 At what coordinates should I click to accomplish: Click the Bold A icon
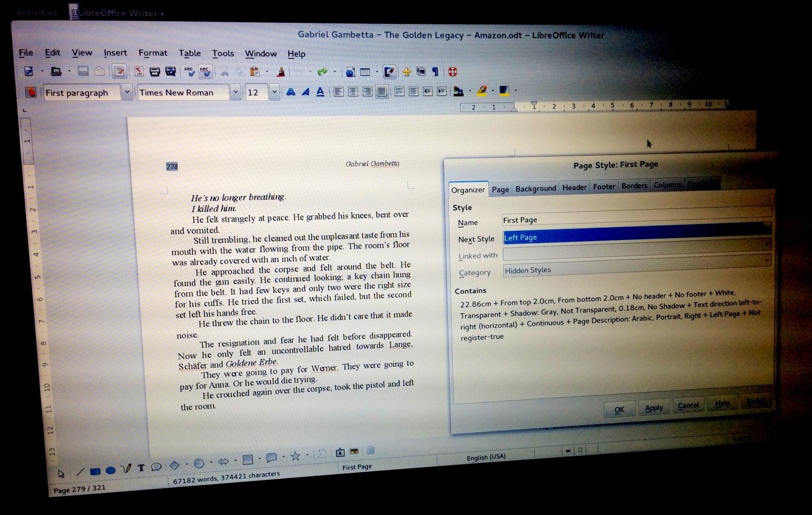point(291,91)
